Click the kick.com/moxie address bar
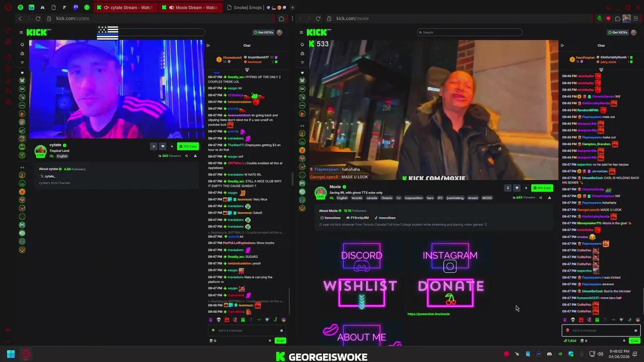The width and height of the screenshot is (644, 362). 458,19
